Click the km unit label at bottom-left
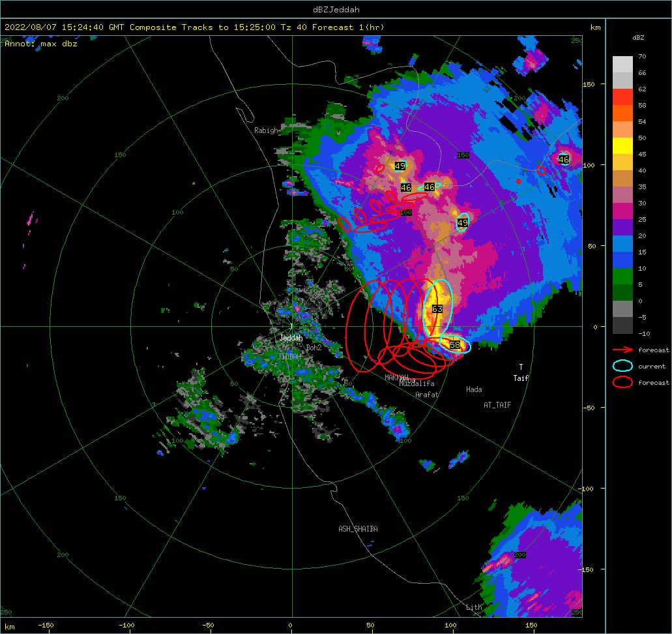This screenshot has height=634, width=672. pos(9,627)
